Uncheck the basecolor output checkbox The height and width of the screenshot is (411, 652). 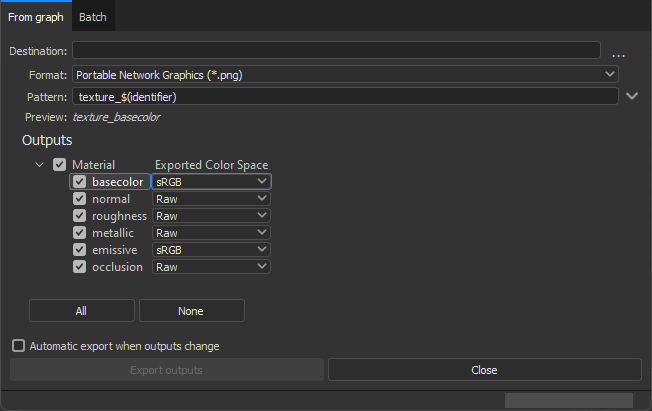[79, 182]
